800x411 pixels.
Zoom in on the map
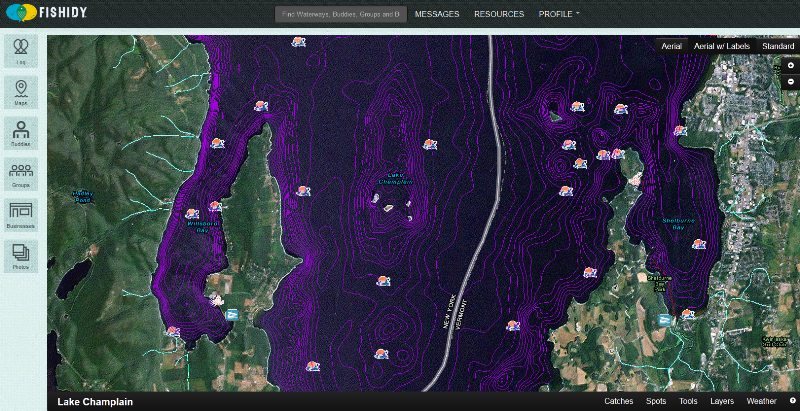(x=790, y=64)
